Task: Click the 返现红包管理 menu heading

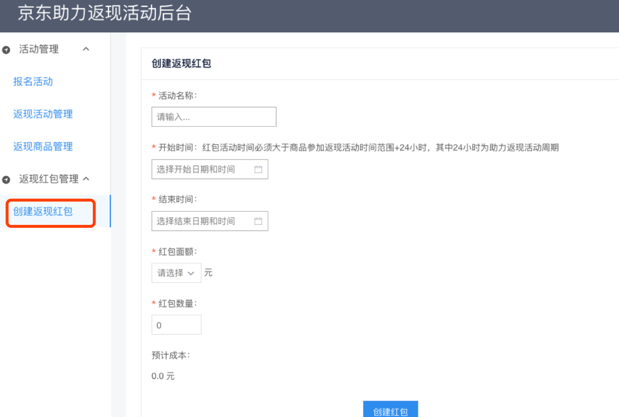Action: tap(49, 179)
